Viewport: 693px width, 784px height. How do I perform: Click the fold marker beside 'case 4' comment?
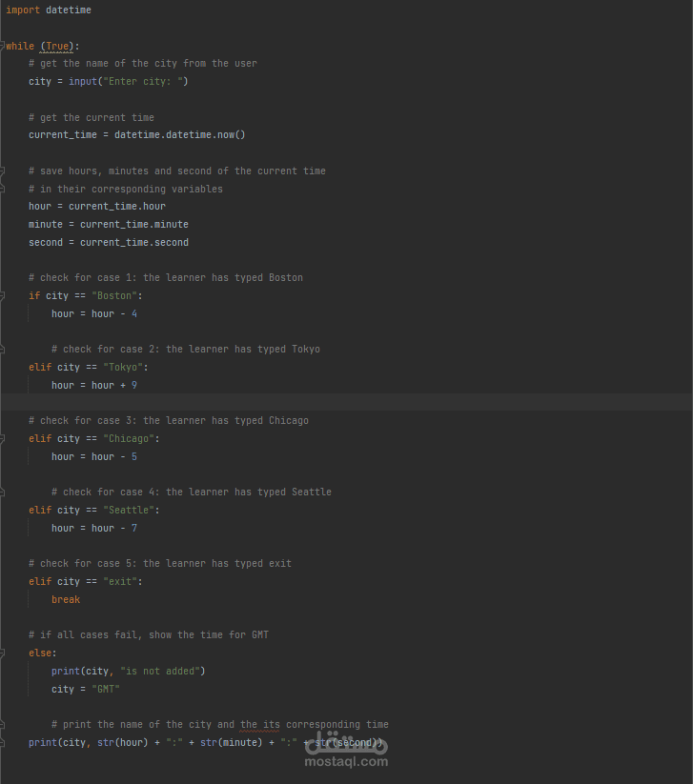pos(3,493)
